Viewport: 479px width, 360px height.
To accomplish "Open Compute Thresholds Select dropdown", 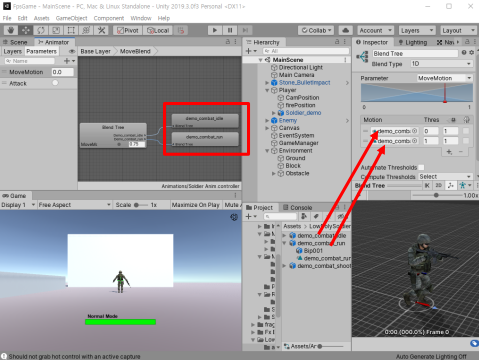I will click(x=445, y=176).
